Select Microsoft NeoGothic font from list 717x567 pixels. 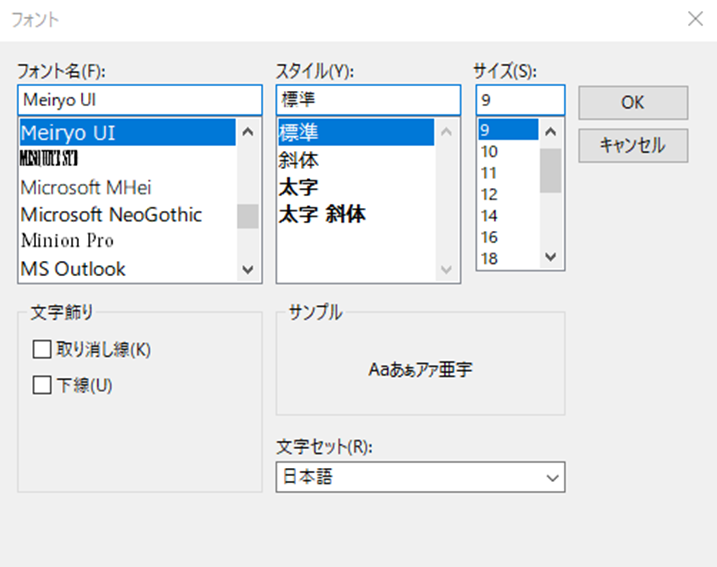[x=111, y=215]
